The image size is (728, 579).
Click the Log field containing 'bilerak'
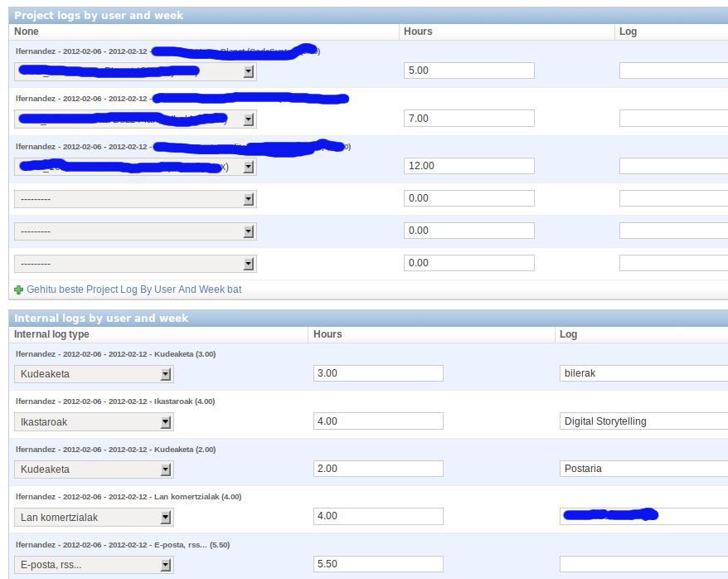click(x=643, y=373)
